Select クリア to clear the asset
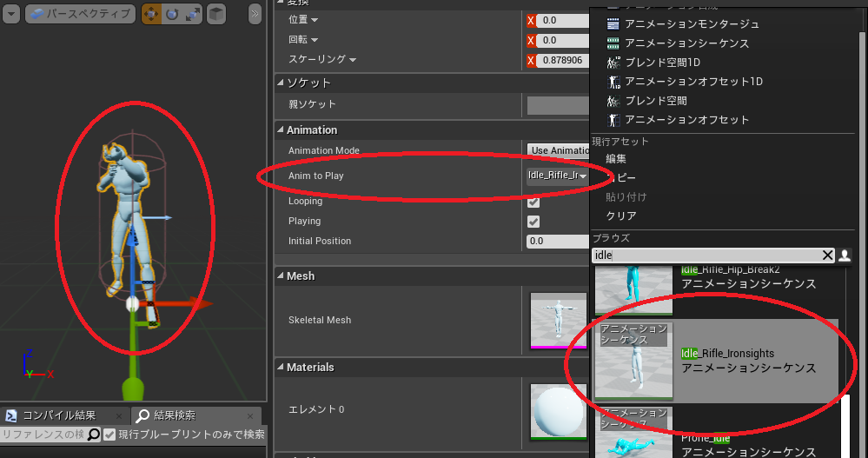This screenshot has width=868, height=458. tap(621, 216)
